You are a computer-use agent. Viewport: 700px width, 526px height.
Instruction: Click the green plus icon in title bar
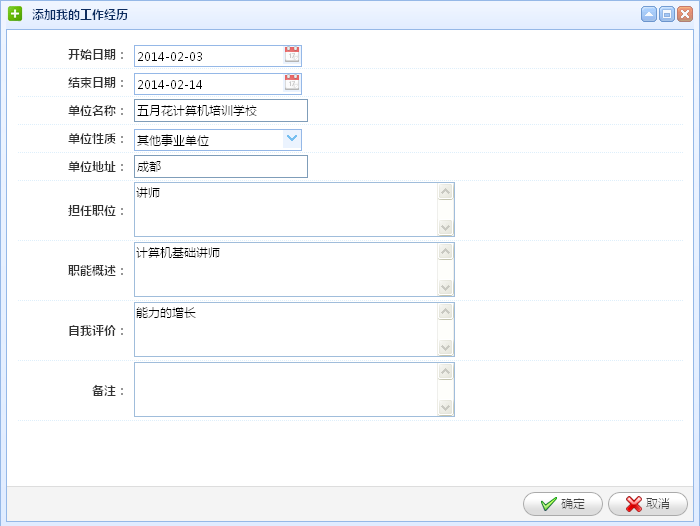point(15,14)
